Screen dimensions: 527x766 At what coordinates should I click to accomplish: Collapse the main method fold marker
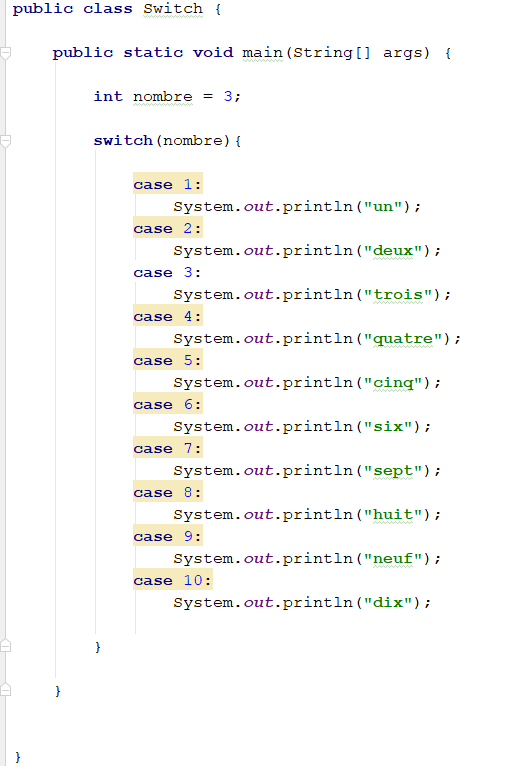(x=5, y=53)
